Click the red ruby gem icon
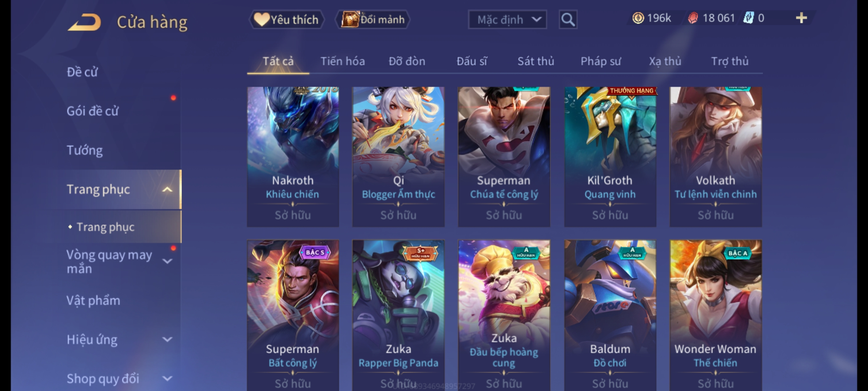This screenshot has height=391, width=868. tap(693, 18)
